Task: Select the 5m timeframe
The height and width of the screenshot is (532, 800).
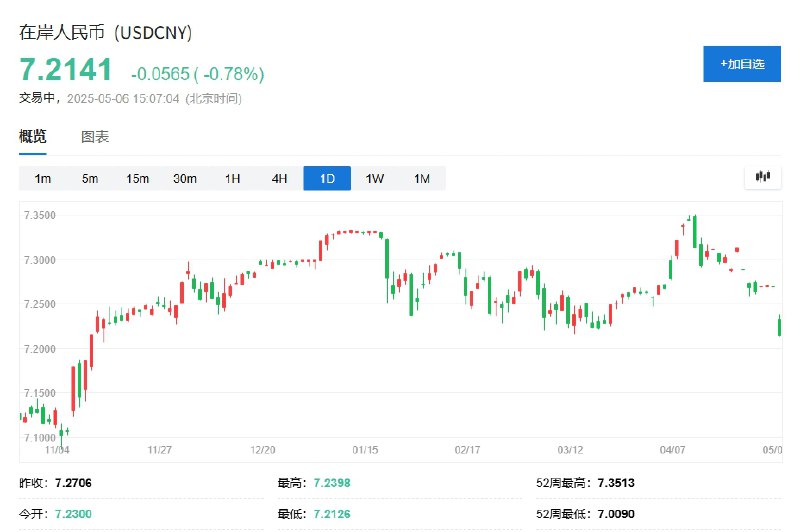Action: pyautogui.click(x=90, y=179)
